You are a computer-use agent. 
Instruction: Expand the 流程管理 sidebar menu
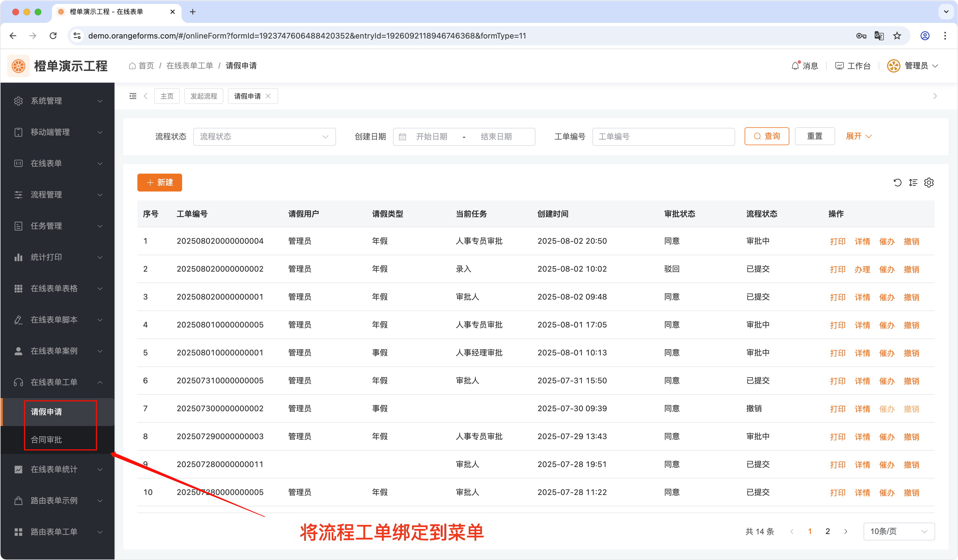coord(58,195)
